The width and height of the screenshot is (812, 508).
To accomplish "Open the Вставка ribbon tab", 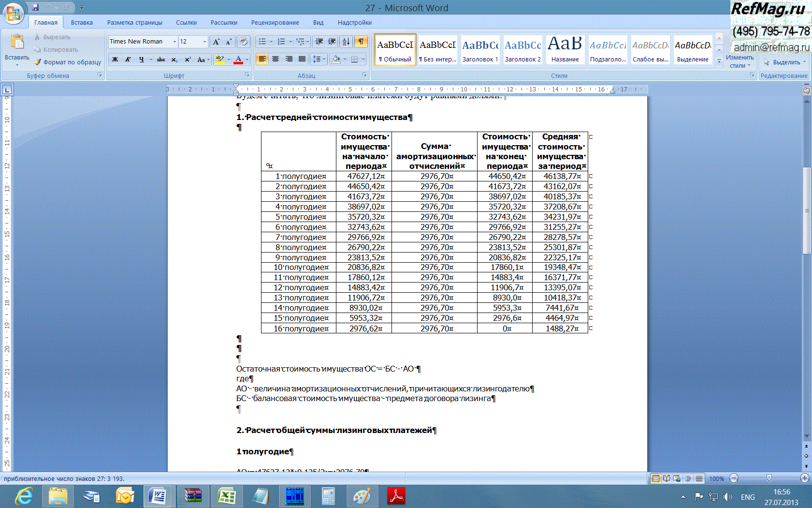I will (82, 22).
